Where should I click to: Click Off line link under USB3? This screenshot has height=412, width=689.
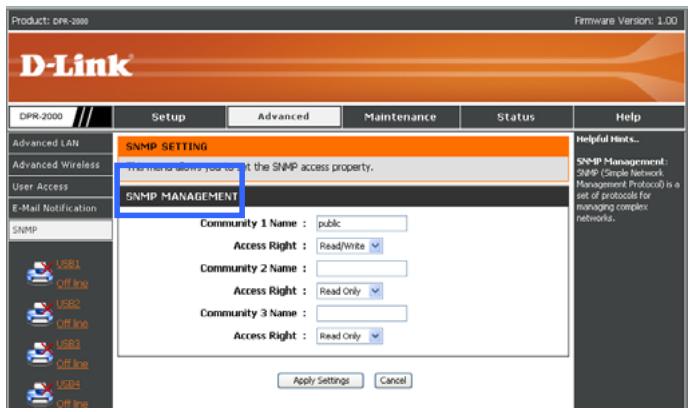point(72,364)
